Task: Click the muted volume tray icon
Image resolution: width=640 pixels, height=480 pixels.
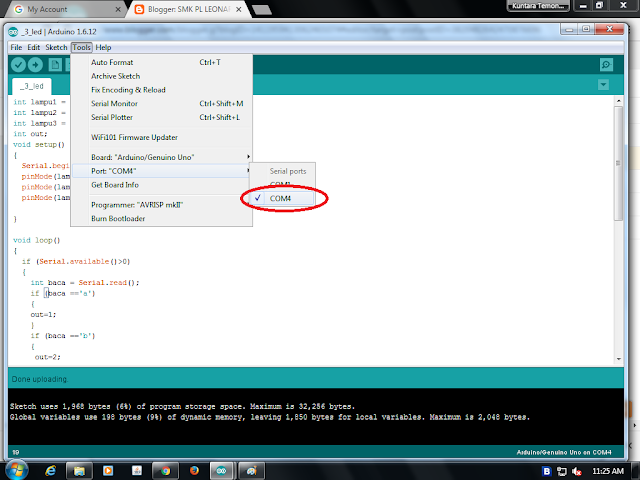Action: point(577,471)
